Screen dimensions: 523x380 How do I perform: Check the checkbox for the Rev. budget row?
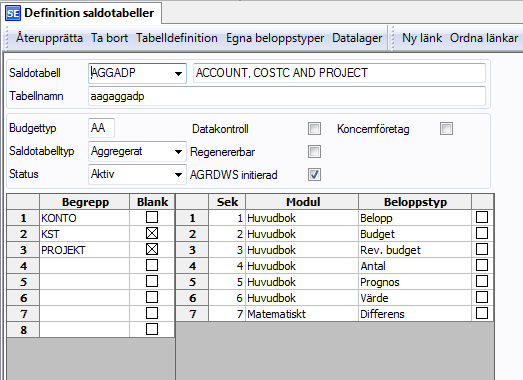pos(482,250)
